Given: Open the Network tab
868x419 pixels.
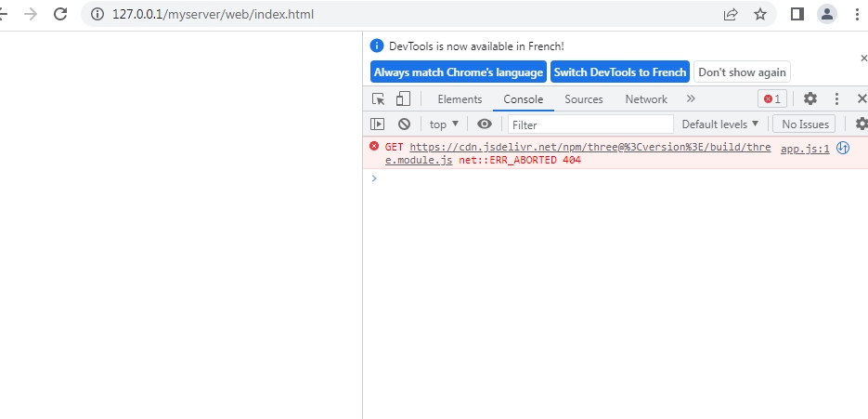Looking at the screenshot, I should coord(646,99).
